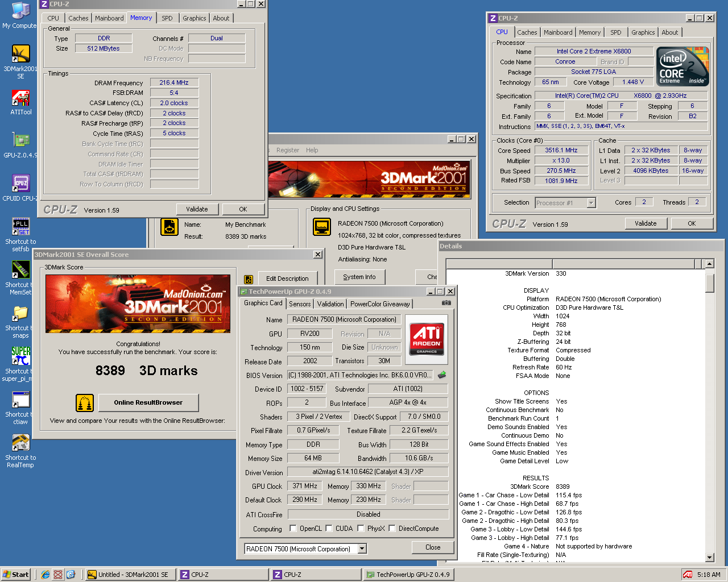Click ATI tray icon in system tray

(688, 575)
